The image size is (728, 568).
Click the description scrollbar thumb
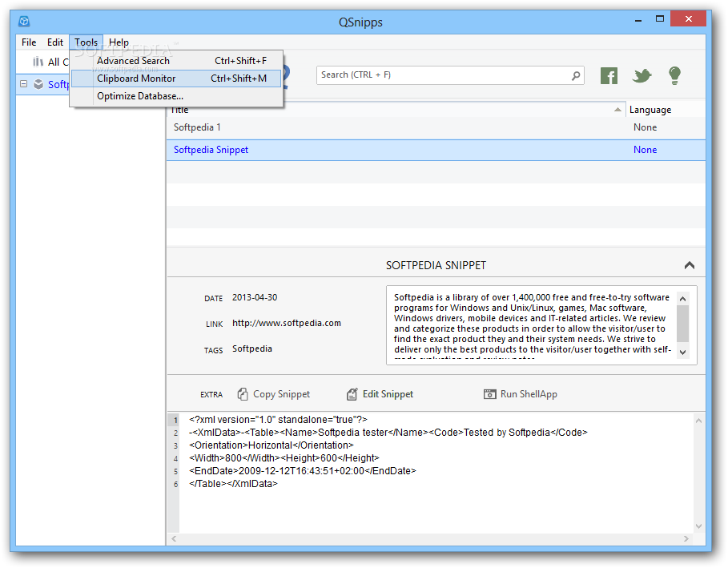tap(682, 323)
